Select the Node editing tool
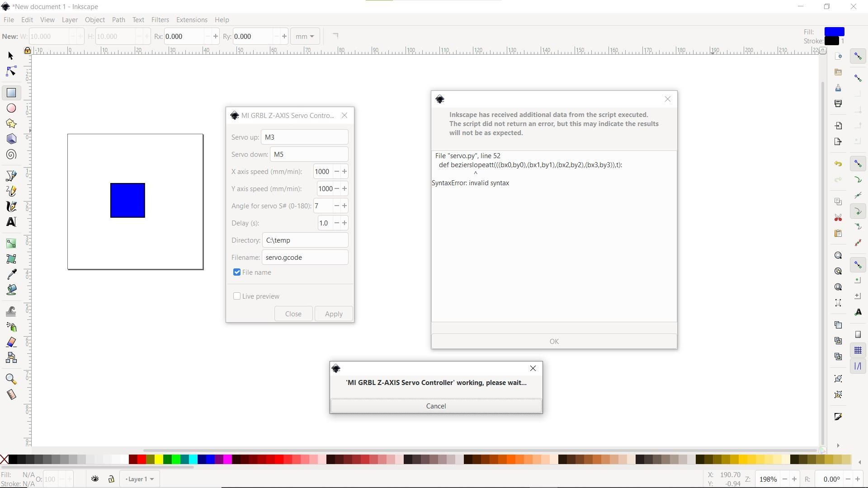 click(11, 72)
